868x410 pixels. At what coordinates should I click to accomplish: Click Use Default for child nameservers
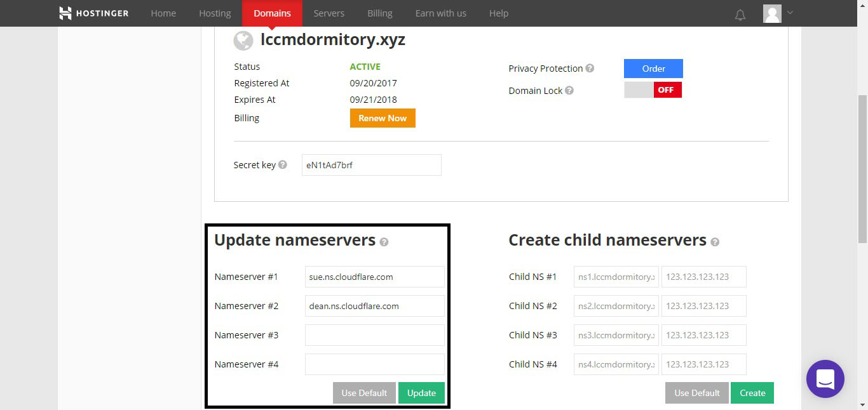tap(697, 393)
